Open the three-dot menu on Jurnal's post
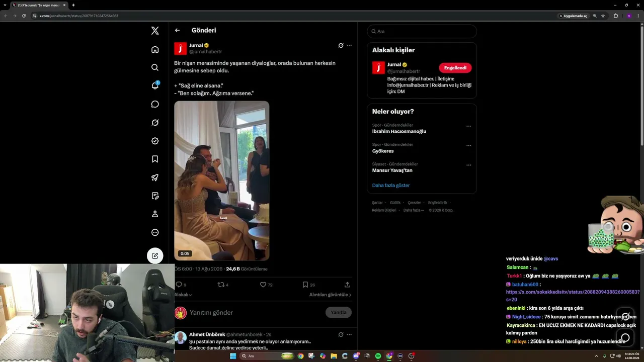Screen dimensions: 644x362 [349, 45]
